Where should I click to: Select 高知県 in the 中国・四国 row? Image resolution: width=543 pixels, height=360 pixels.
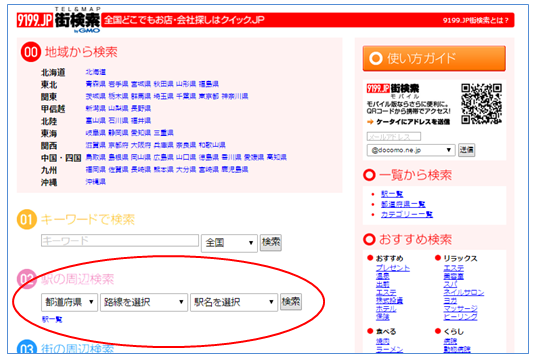276,157
